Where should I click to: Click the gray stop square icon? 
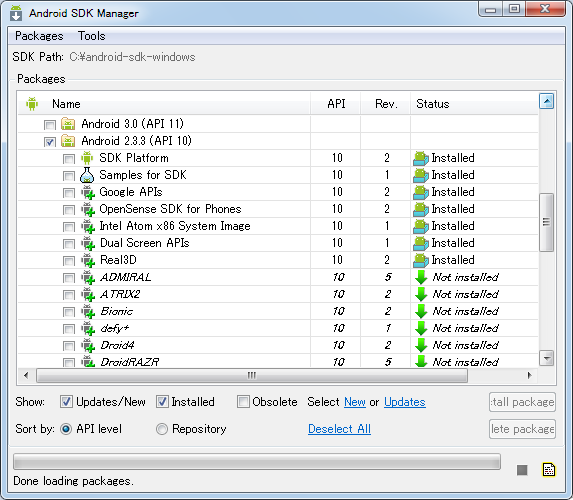522,470
